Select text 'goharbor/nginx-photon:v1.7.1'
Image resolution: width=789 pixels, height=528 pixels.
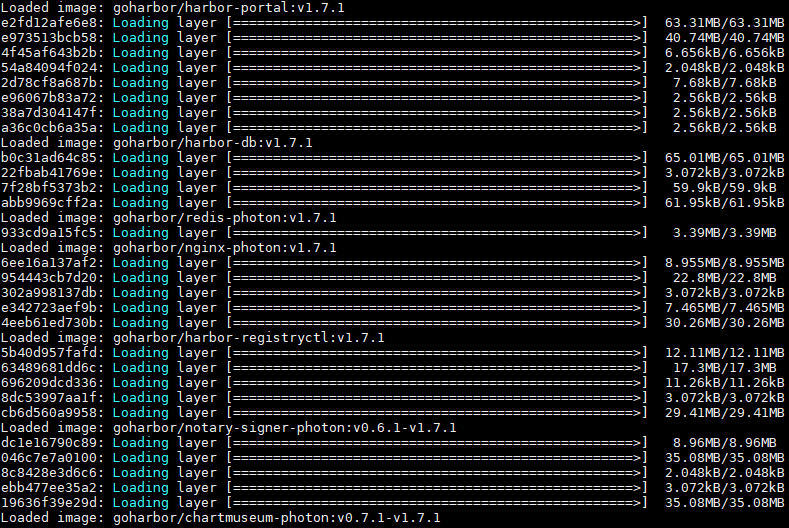pos(225,248)
